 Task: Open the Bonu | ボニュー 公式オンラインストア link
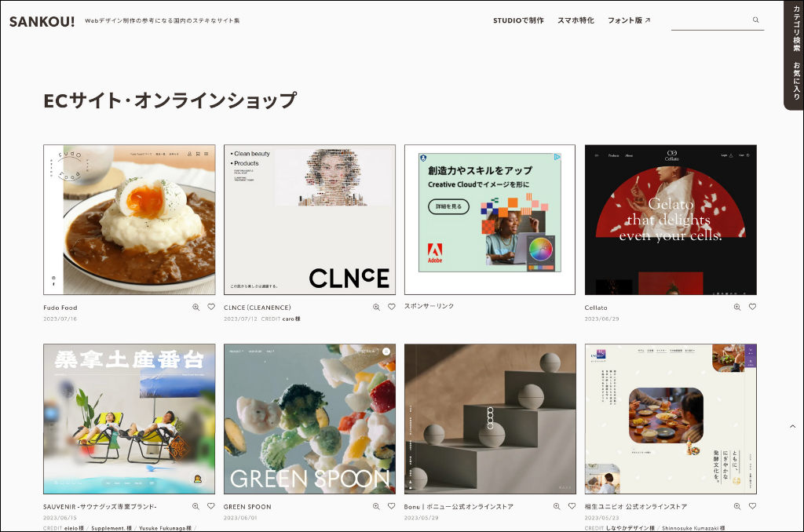pyautogui.click(x=459, y=506)
